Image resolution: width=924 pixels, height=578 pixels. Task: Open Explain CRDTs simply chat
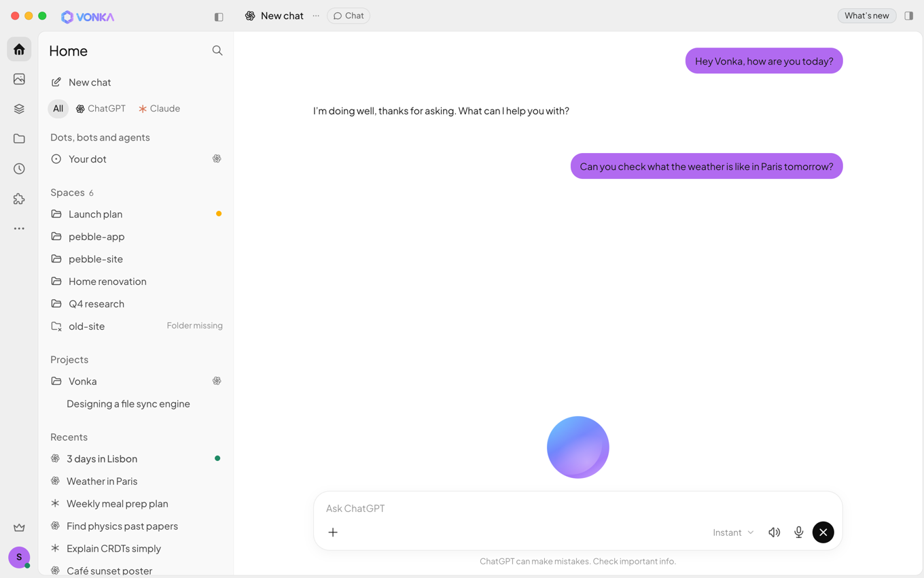click(x=136, y=549)
